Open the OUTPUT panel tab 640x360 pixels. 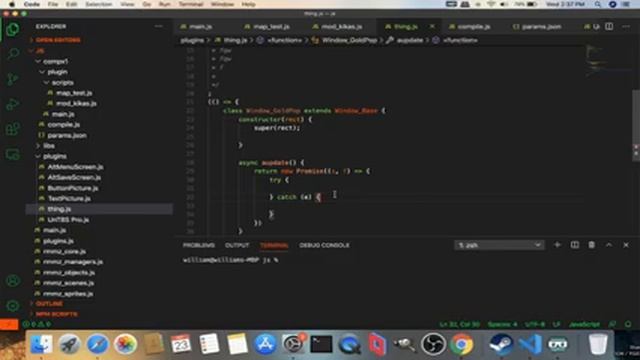coord(237,245)
